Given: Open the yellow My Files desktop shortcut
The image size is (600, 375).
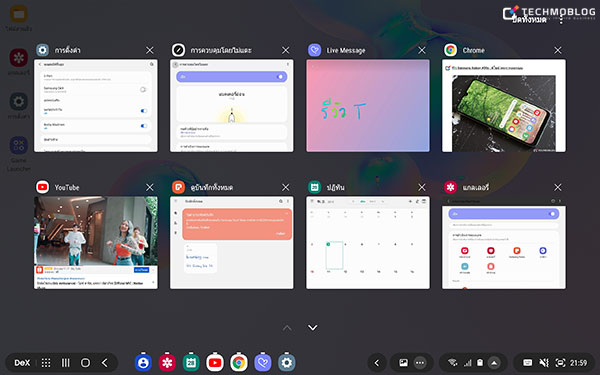Looking at the screenshot, I should coord(18,14).
